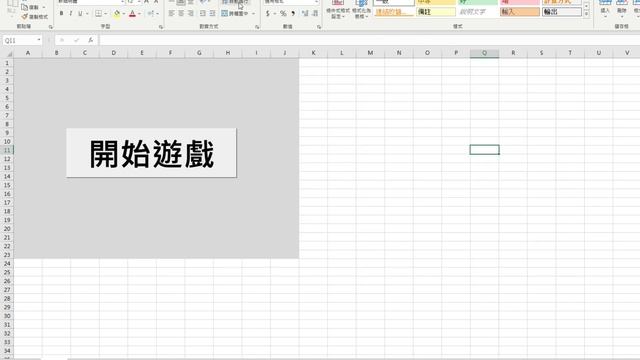Toggle Bold formatting

[61, 13]
